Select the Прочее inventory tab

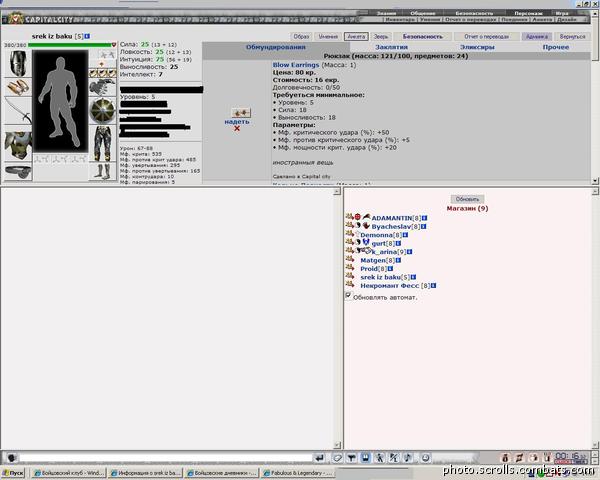556,47
